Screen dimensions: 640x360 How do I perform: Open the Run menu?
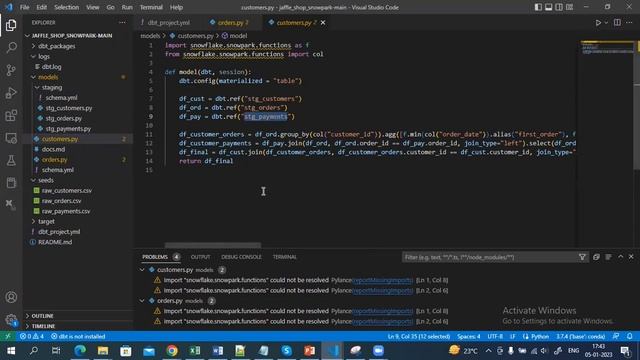pos(127,7)
